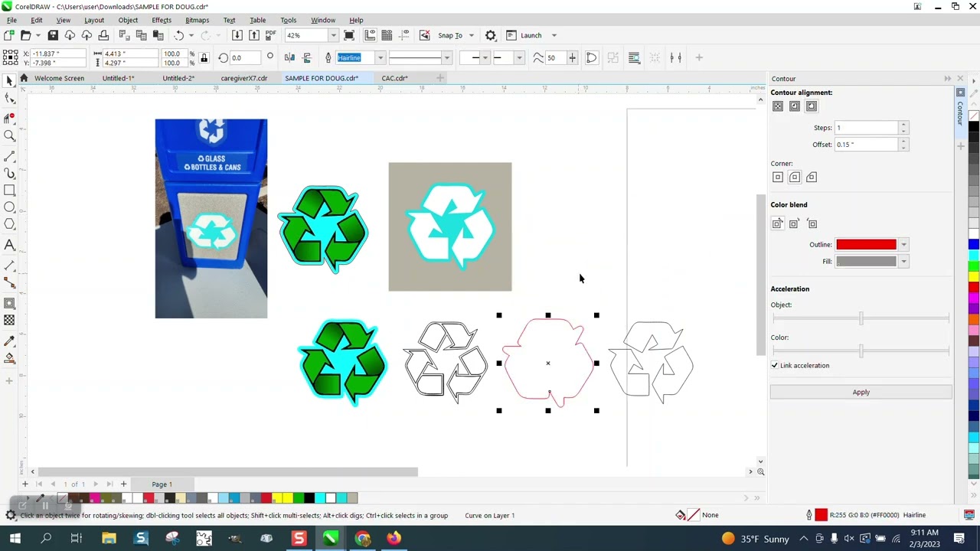
Task: Click the Undo arrow icon
Action: 179,35
